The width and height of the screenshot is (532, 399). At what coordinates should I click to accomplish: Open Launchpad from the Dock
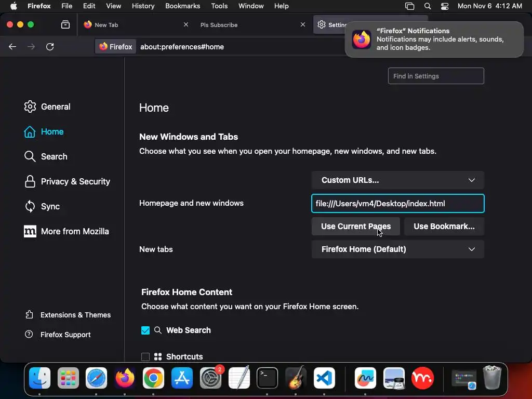(68, 378)
